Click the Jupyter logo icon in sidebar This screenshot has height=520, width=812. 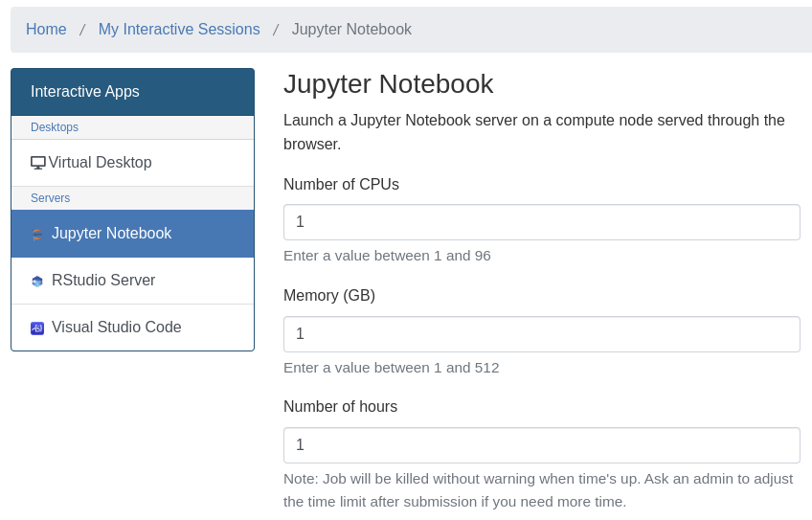[37, 235]
